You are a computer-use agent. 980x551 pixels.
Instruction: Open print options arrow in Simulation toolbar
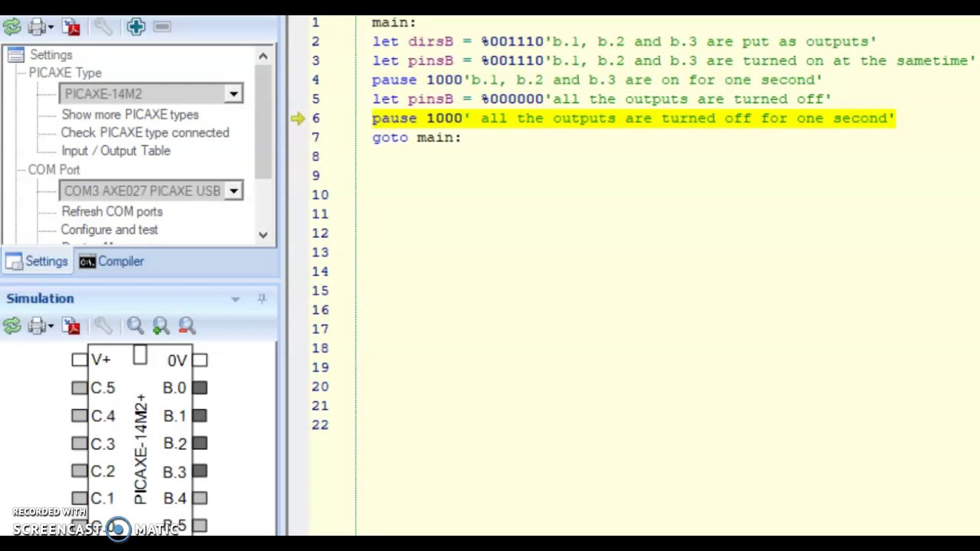(x=51, y=327)
